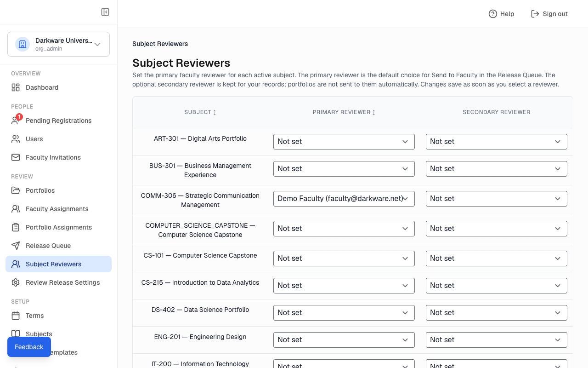Screen dimensions: 588x368
Task: Click the Release Queue paper plane icon
Action: pyautogui.click(x=16, y=246)
